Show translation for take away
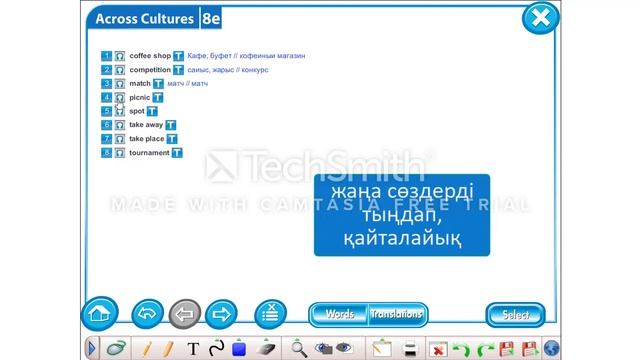This screenshot has width=640, height=360. click(171, 125)
